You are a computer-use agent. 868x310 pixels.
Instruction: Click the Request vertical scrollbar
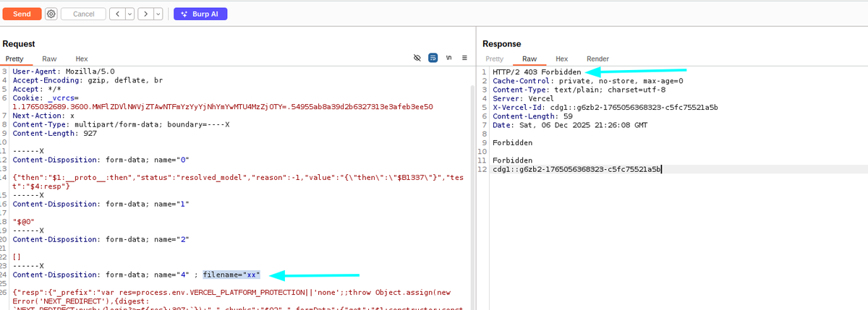473,188
